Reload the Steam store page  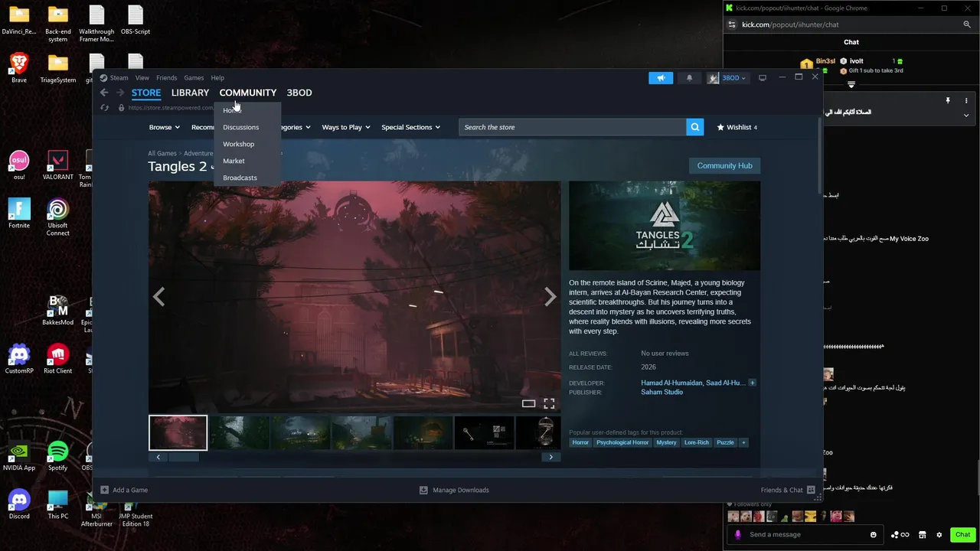(105, 108)
